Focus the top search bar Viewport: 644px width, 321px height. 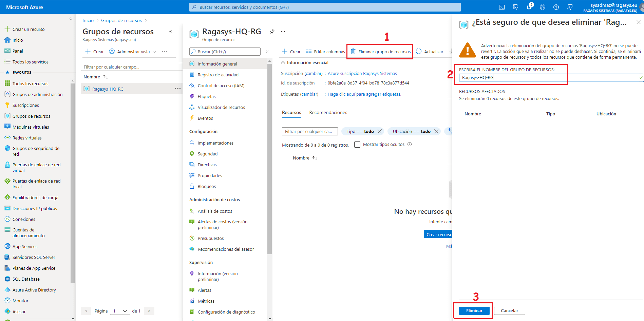325,7
